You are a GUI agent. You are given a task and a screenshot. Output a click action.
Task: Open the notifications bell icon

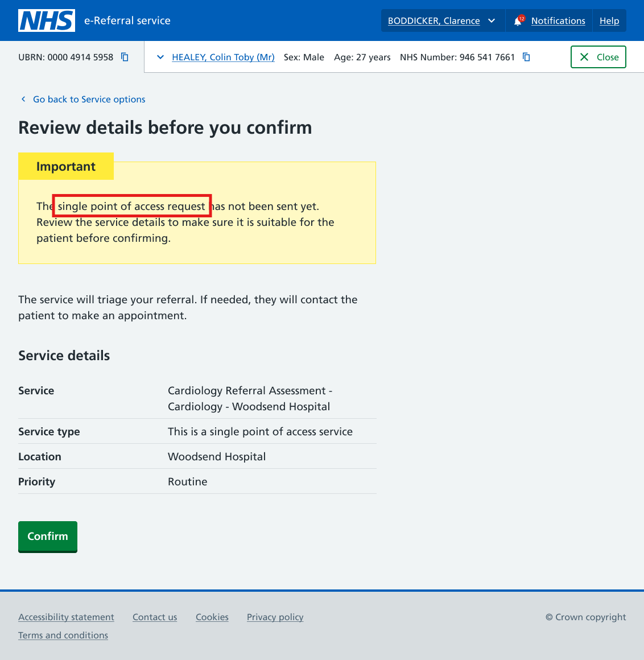[x=518, y=20]
